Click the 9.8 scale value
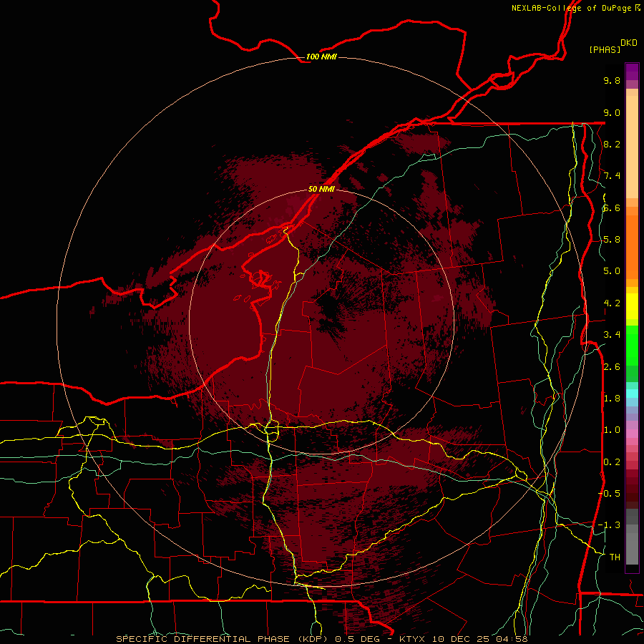The image size is (644, 644). click(612, 80)
